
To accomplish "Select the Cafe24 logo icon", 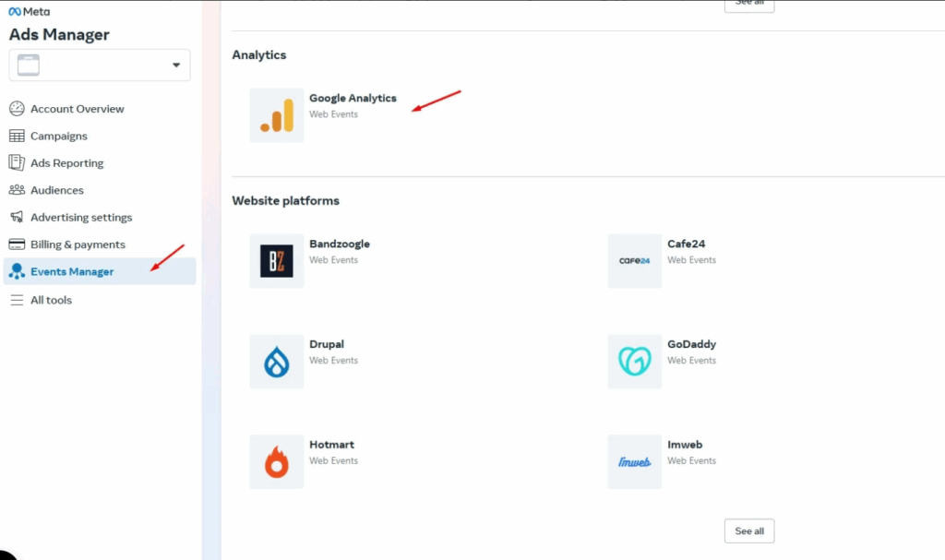I will (x=634, y=261).
